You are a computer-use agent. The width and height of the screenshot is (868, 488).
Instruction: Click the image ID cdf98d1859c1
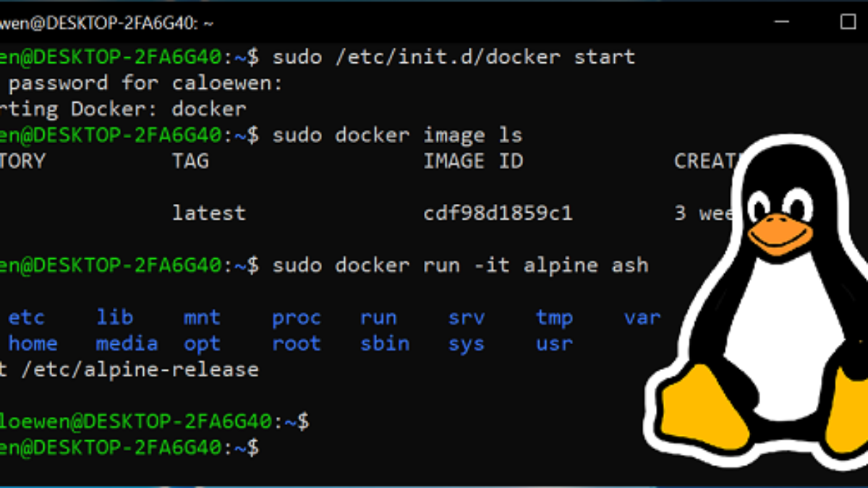point(498,213)
